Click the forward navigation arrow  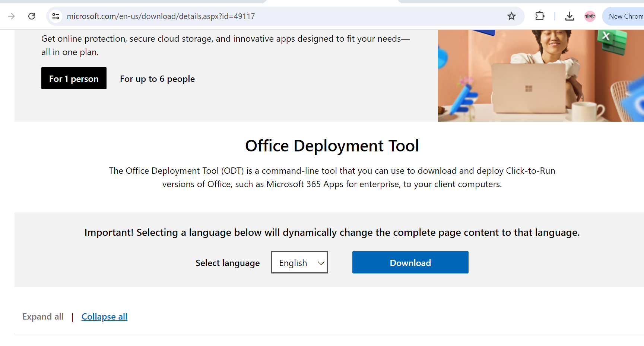12,16
